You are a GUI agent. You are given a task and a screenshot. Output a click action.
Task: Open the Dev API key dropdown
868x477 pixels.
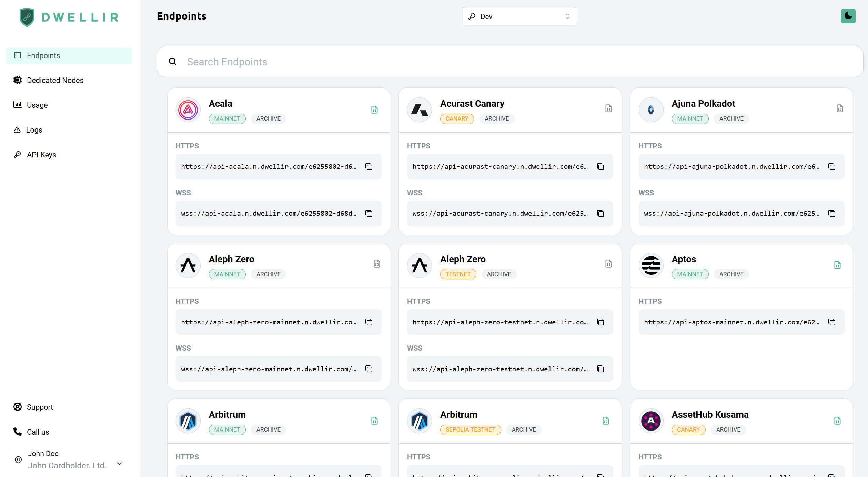pyautogui.click(x=519, y=16)
